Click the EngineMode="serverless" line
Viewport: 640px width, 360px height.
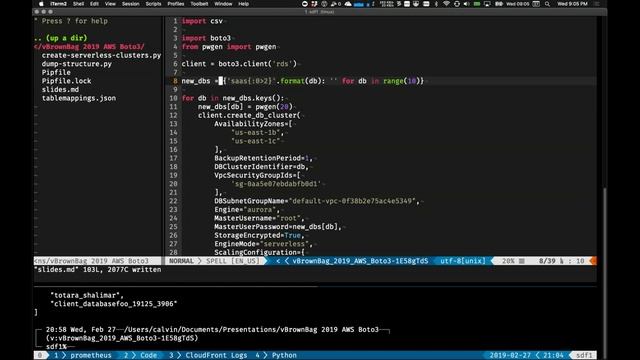[x=264, y=244]
